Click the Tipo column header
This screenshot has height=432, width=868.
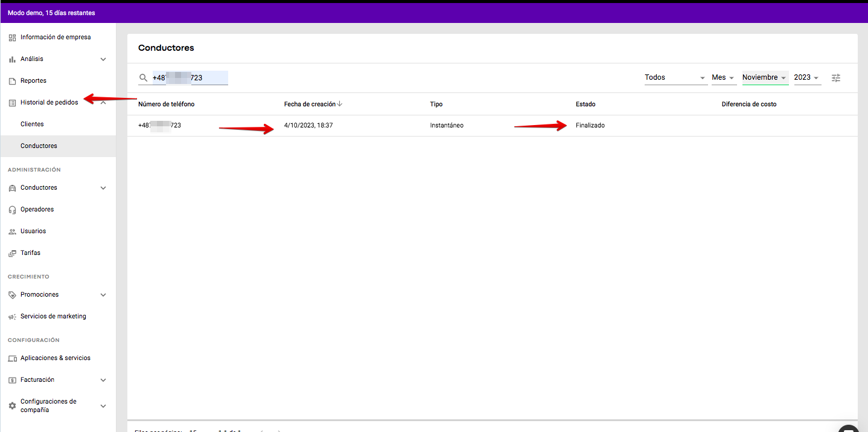click(436, 105)
